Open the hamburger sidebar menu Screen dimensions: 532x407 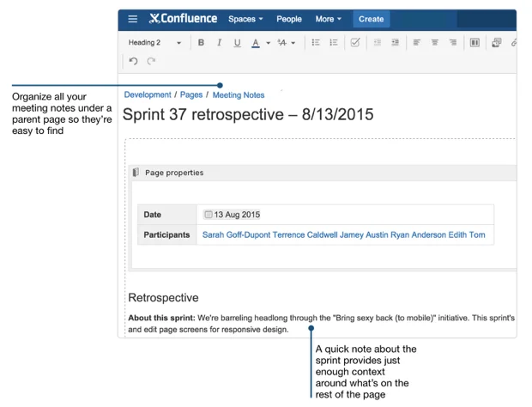pyautogui.click(x=133, y=19)
